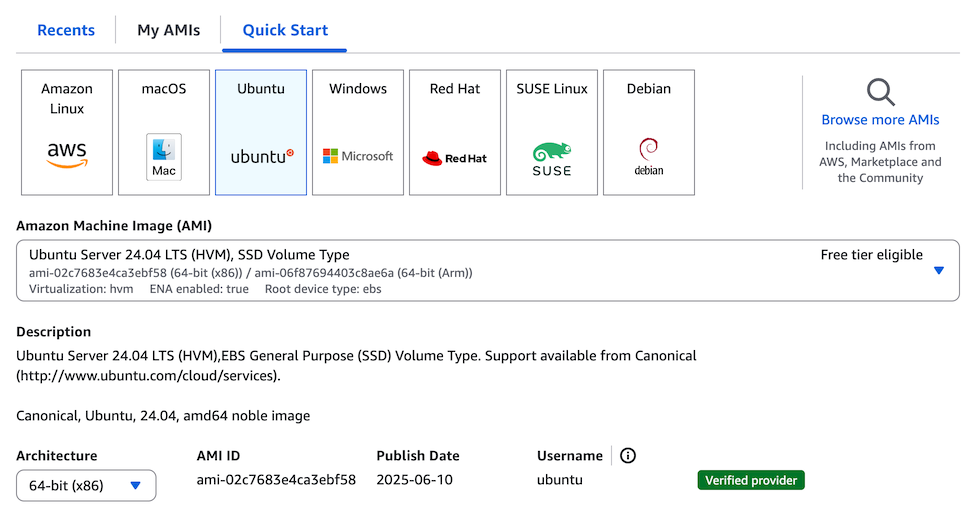Switch to the Recents tab
The image size is (976, 516).
pos(66,30)
